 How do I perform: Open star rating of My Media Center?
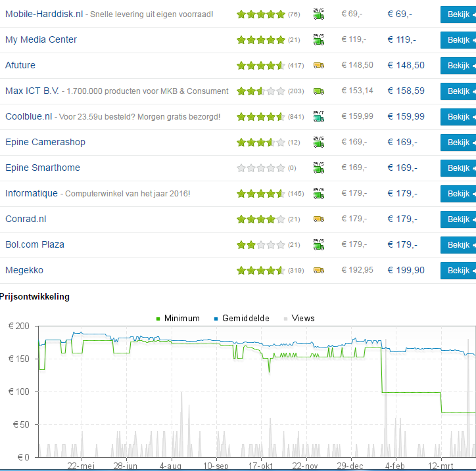(261, 39)
